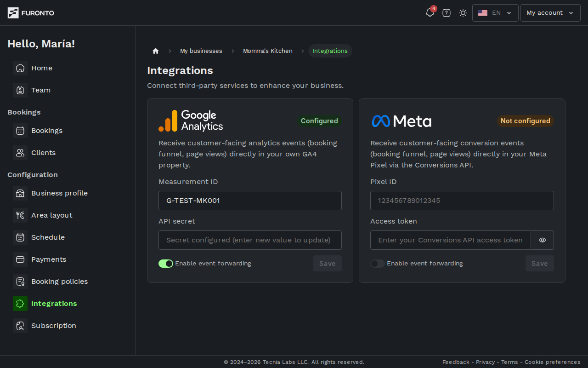Open the Payments page label
The height and width of the screenshot is (368, 588).
pyautogui.click(x=49, y=259)
